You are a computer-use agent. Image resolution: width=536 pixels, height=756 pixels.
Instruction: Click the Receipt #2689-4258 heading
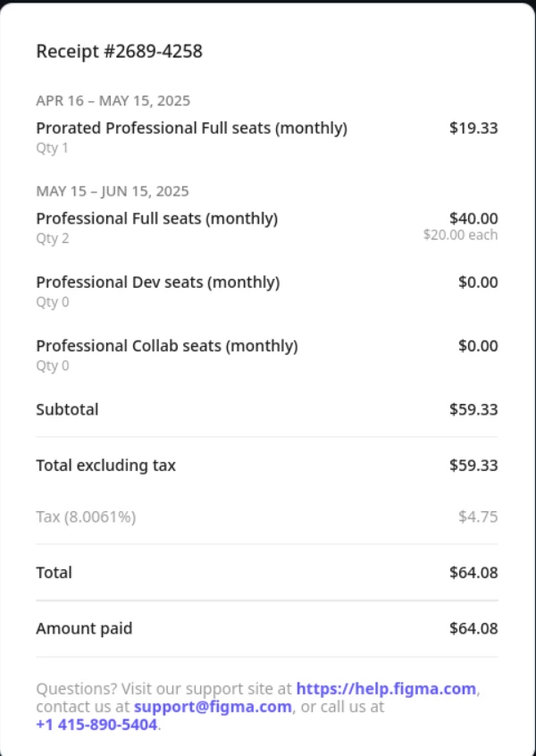(119, 52)
